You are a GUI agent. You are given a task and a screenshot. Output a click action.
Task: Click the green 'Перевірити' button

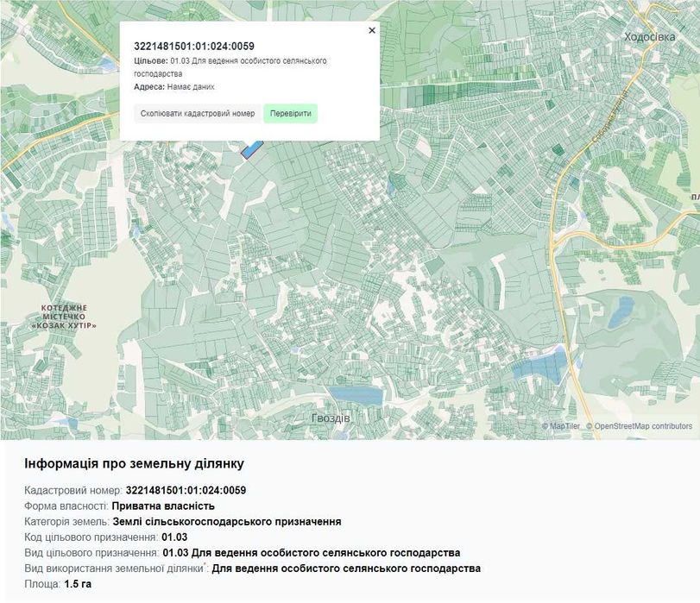[x=291, y=113]
